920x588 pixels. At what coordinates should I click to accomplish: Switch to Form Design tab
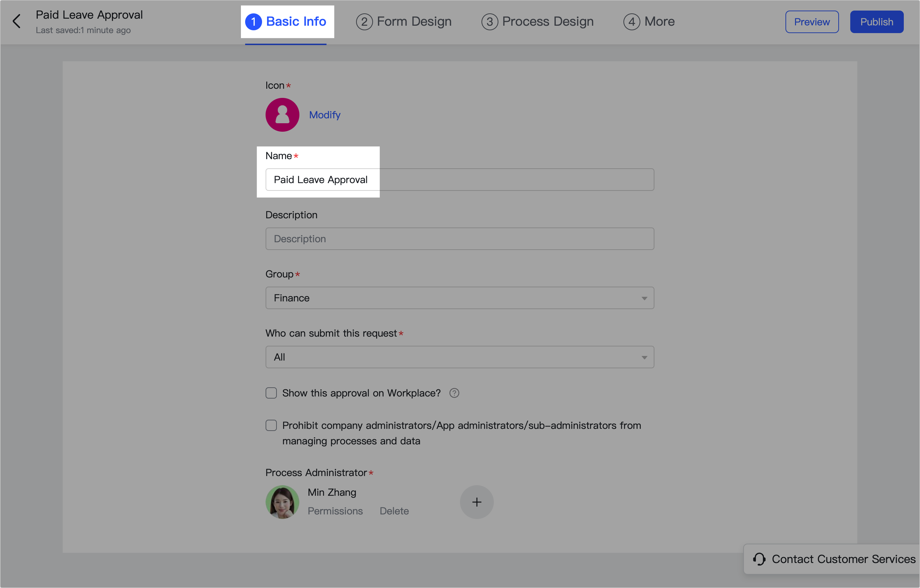pos(403,22)
